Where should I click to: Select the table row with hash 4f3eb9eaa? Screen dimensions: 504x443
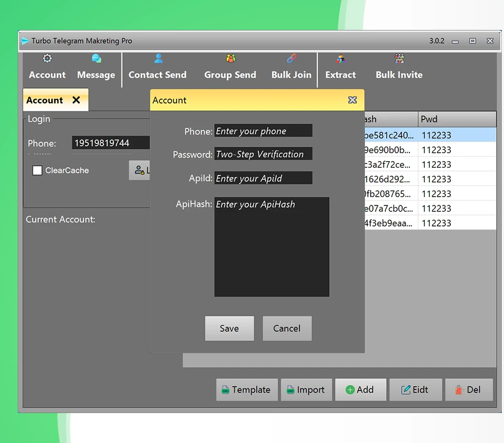click(x=430, y=223)
